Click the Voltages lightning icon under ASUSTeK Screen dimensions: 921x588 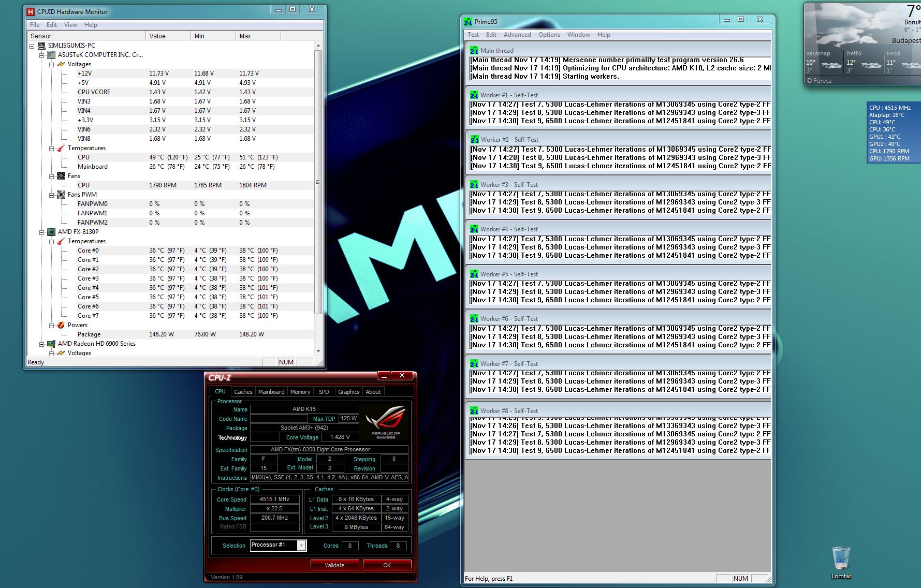tap(61, 64)
